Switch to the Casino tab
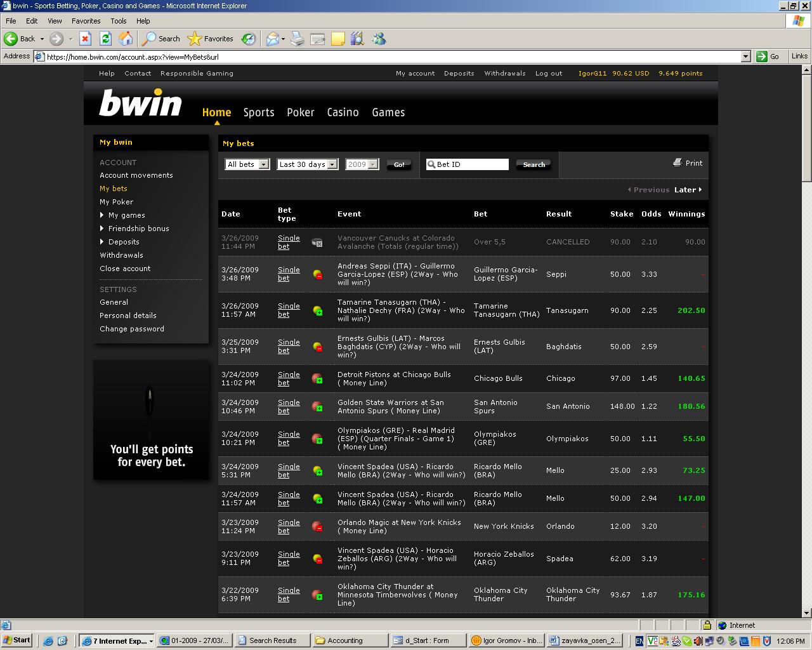Viewport: 812px width, 650px height. pos(343,112)
